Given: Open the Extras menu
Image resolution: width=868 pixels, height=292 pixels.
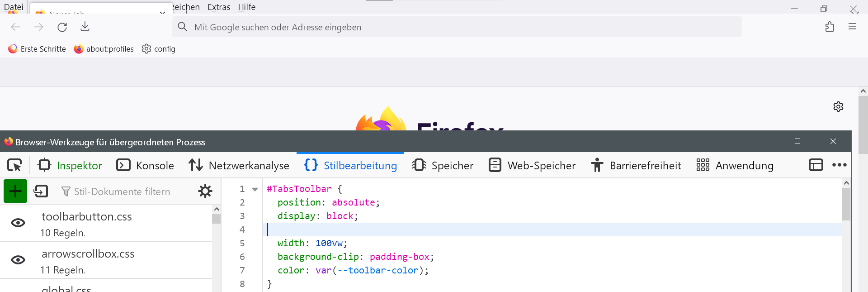Looking at the screenshot, I should (219, 7).
